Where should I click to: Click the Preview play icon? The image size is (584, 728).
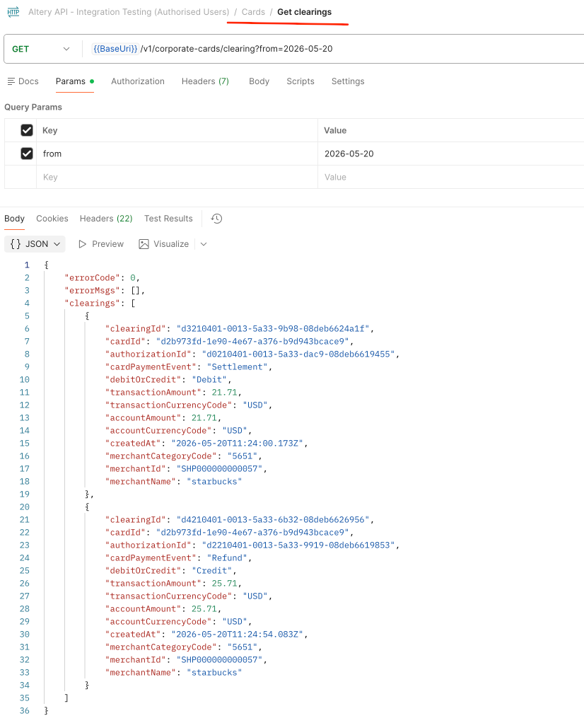coord(83,244)
